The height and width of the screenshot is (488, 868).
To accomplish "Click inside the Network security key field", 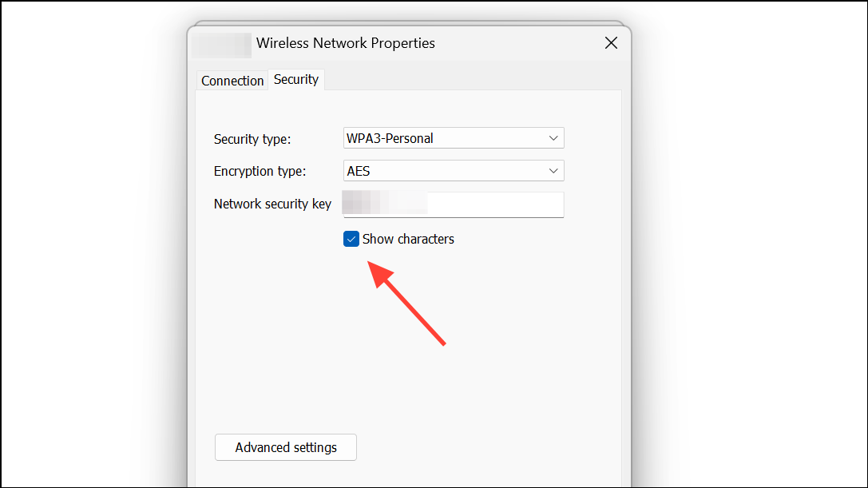I will click(454, 204).
